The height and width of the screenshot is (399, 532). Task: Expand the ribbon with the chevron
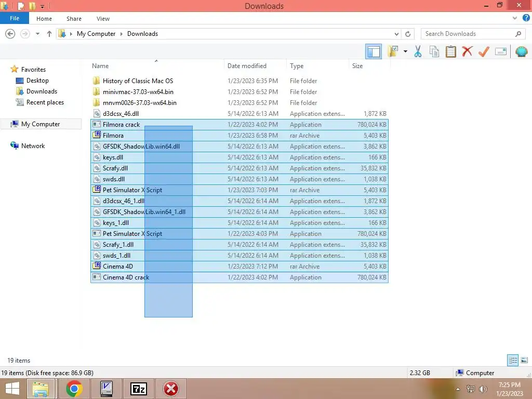[x=515, y=18]
